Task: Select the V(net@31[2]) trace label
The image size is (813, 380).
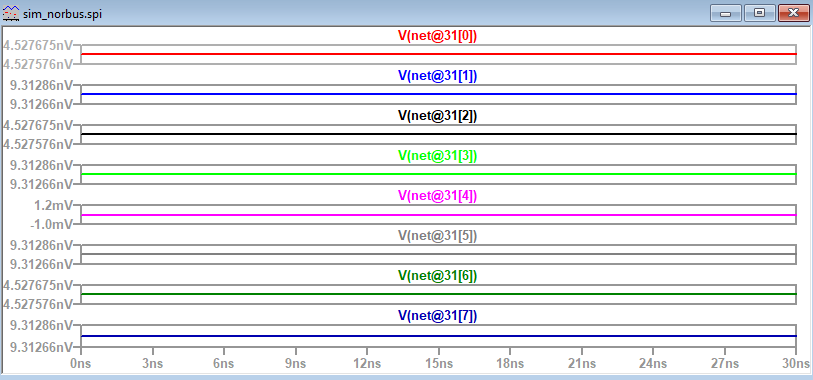Action: click(x=437, y=116)
